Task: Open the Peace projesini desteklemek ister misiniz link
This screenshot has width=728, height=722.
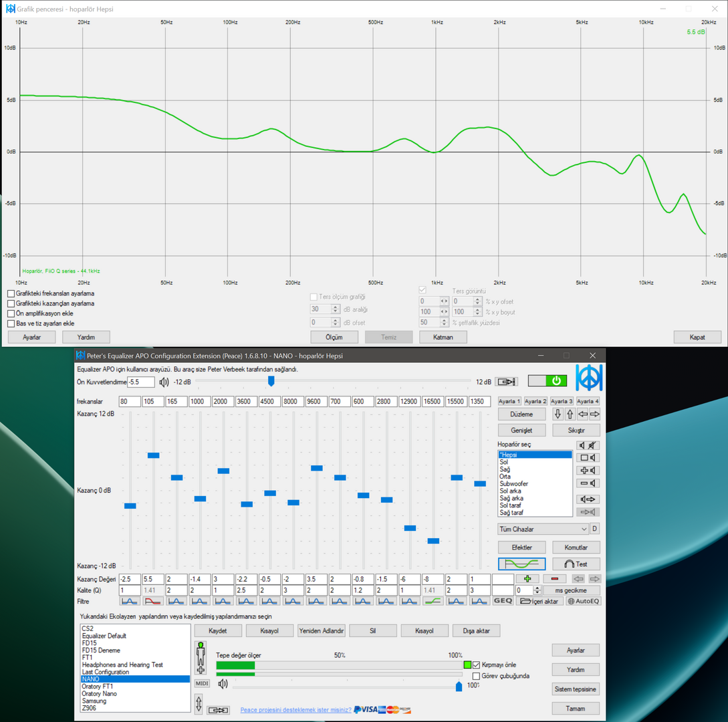Action: click(x=295, y=709)
